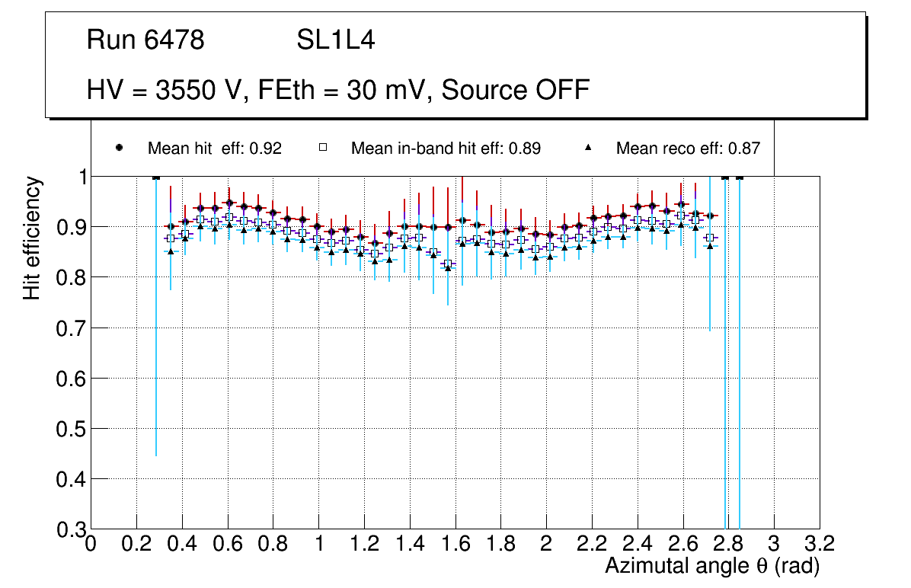Viewport: 911px width, 588px height.
Task: Click the 'SL1L4' label in the title box
Action: coord(335,40)
